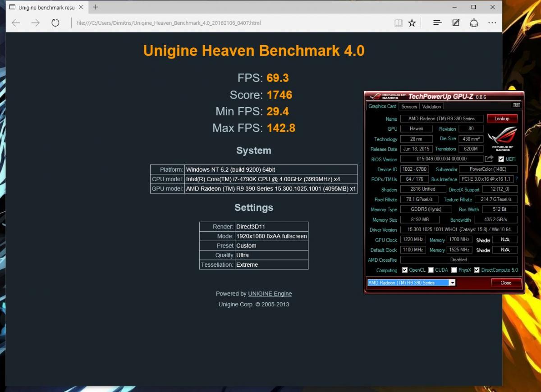
Task: Click the CPU model i7-4790K table cell
Action: pyautogui.click(x=271, y=179)
